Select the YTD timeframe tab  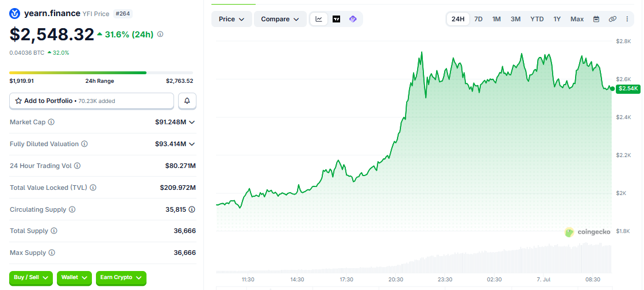[537, 19]
